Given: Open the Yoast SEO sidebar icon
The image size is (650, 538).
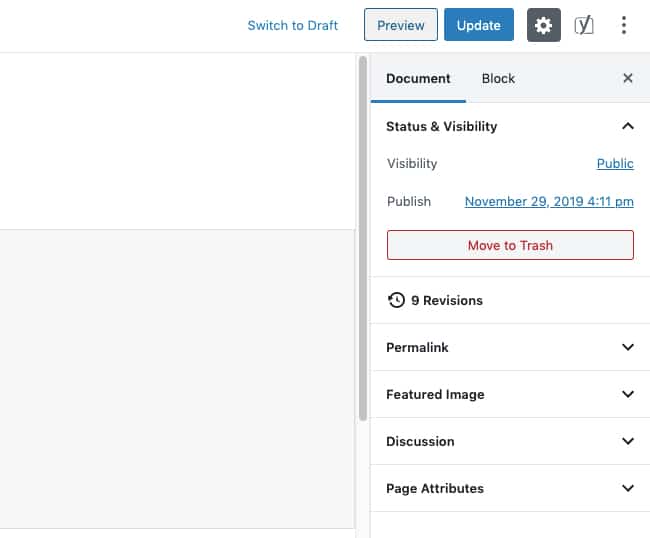Looking at the screenshot, I should pos(584,25).
